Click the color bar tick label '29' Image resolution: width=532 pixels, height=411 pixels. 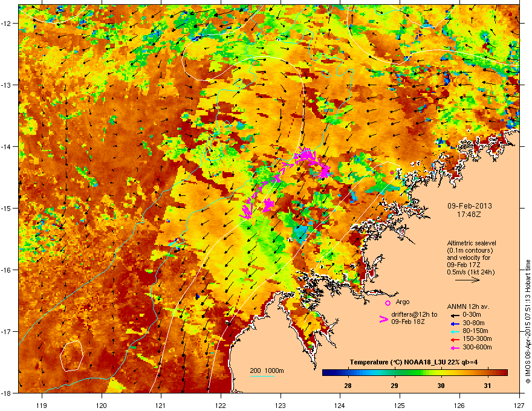[394, 386]
